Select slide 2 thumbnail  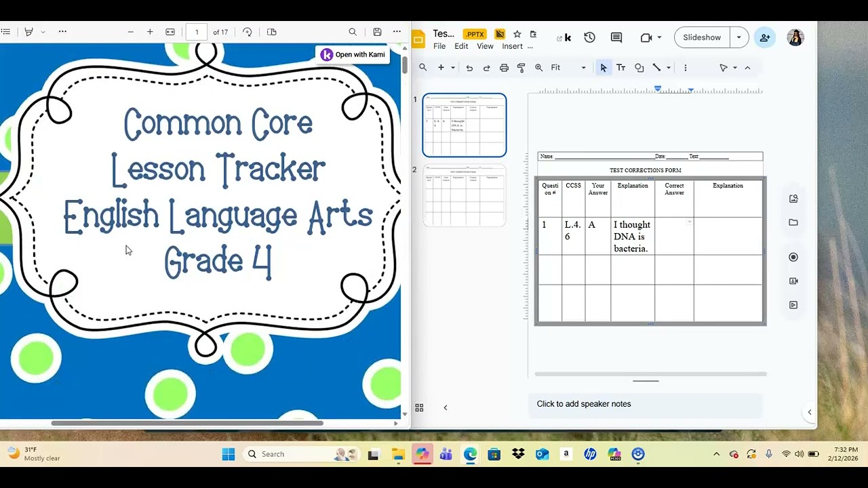pos(465,195)
